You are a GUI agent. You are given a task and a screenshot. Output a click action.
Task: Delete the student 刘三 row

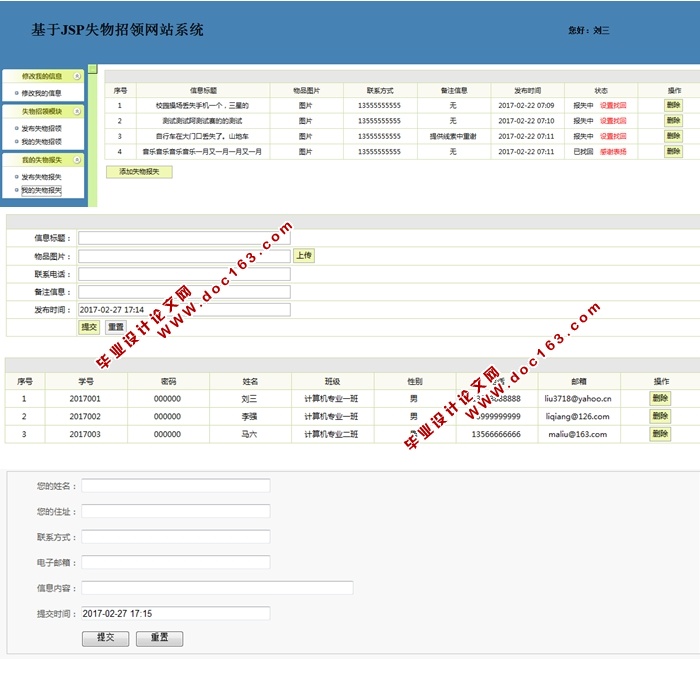660,398
